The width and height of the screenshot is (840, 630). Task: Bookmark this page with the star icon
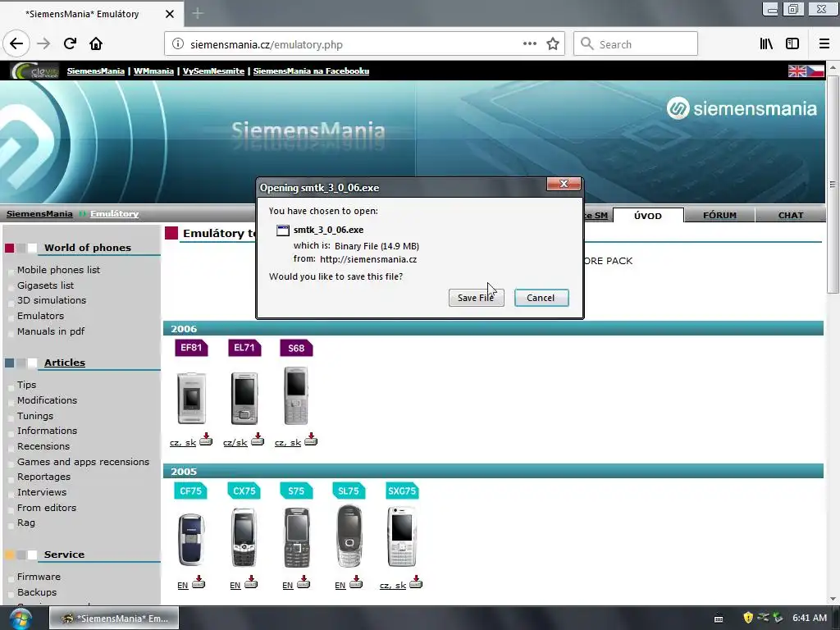point(553,44)
